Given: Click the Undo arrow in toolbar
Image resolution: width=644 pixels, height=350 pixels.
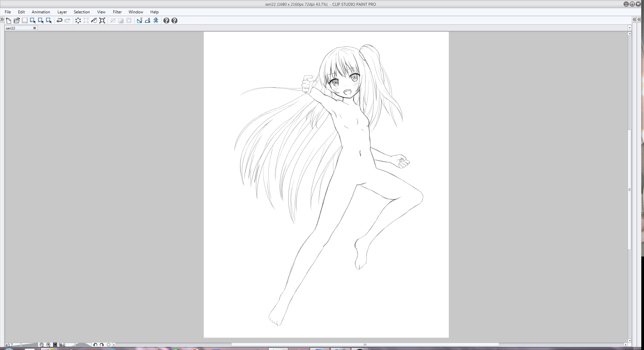Looking at the screenshot, I should [59, 21].
